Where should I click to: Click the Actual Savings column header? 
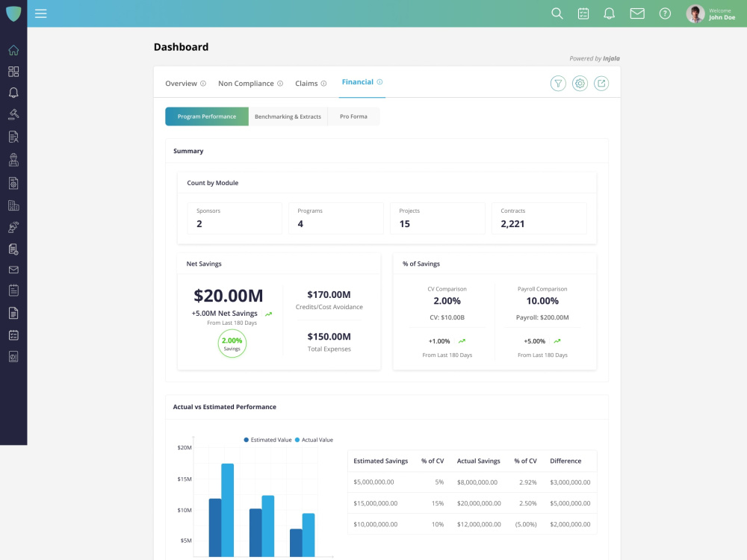click(478, 461)
